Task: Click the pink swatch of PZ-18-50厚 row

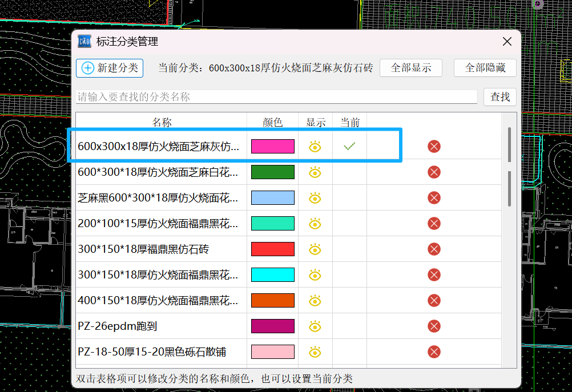Action: [272, 352]
